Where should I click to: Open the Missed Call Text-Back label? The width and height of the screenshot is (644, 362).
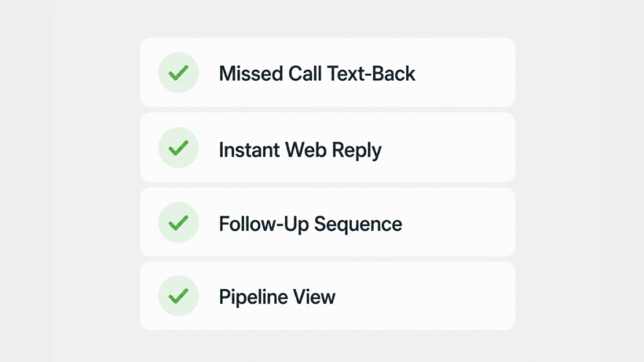point(317,74)
